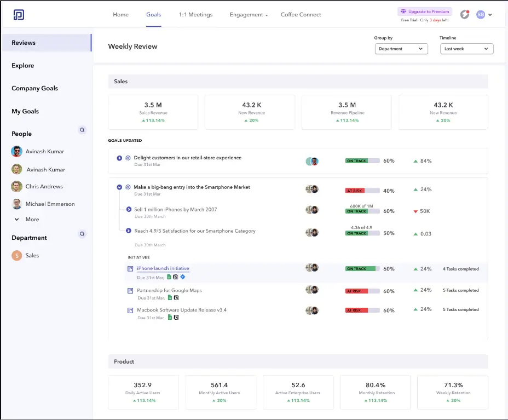This screenshot has height=420, width=508.
Task: Click the search icon beside People
Action: tap(82, 130)
